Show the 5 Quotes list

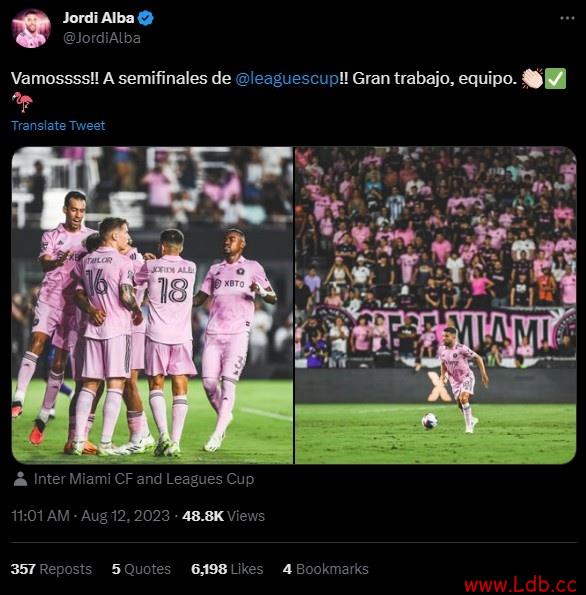(141, 569)
